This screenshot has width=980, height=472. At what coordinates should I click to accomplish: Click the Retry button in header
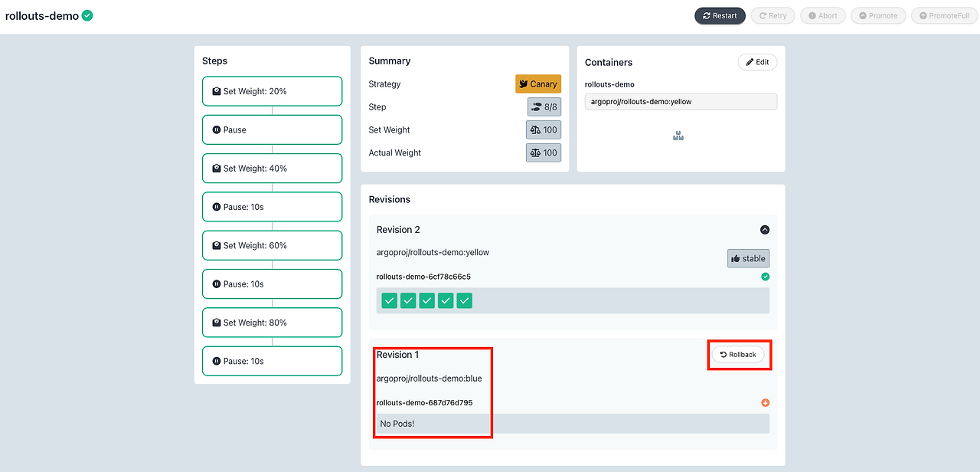point(773,15)
